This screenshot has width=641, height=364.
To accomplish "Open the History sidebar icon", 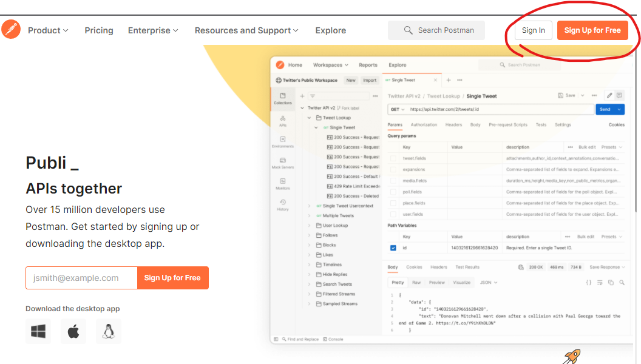I will (x=282, y=204).
